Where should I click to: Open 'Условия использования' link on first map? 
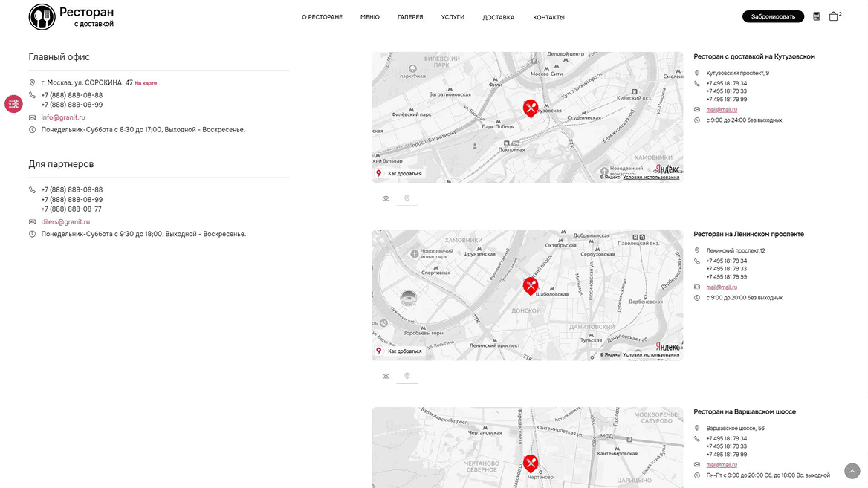click(651, 178)
